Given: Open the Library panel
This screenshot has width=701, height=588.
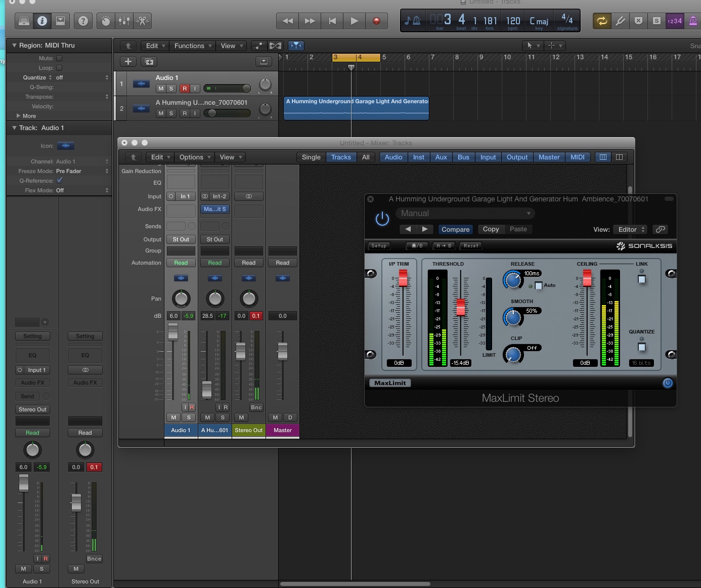Looking at the screenshot, I should (x=24, y=21).
